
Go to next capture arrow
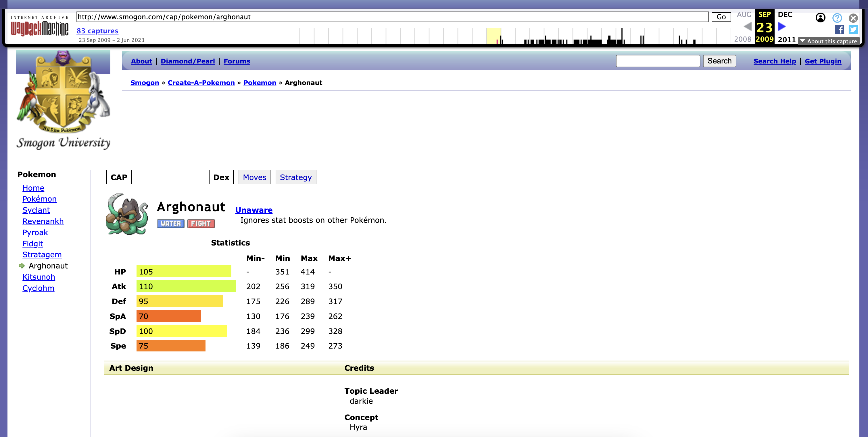click(x=782, y=27)
